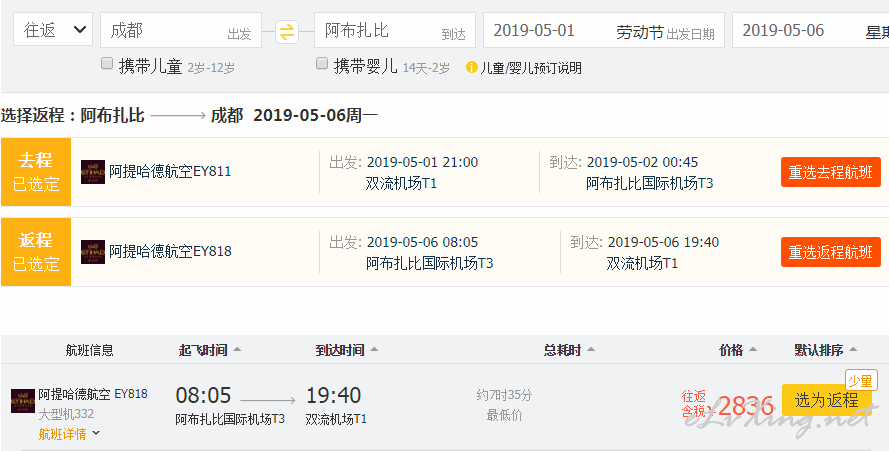The image size is (889, 451).
Task: Open the 往返 trip type dropdown
Action: 53,30
